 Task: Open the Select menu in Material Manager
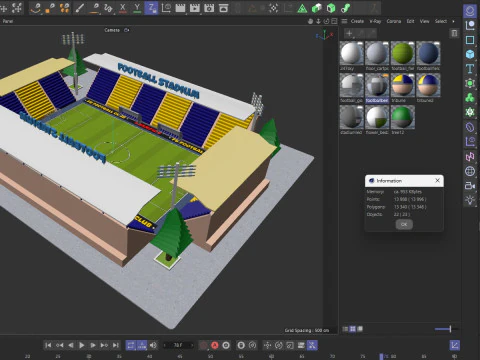click(x=441, y=21)
